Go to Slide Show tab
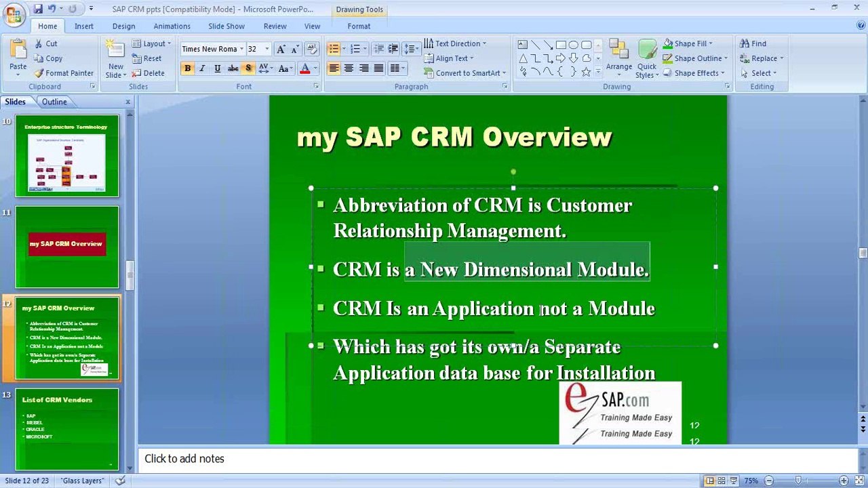This screenshot has height=488, width=868. [x=226, y=26]
